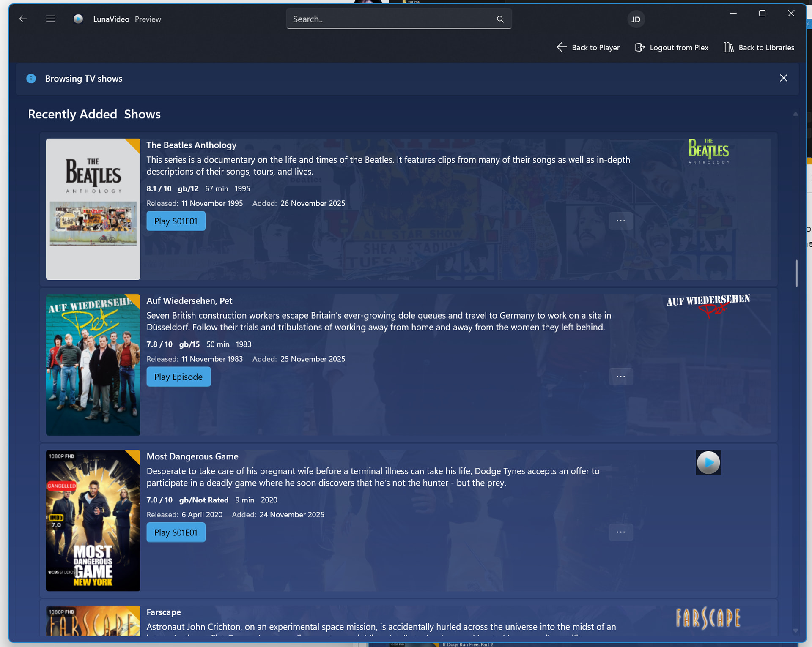Click Logout from Plex
812x647 pixels.
tap(672, 48)
